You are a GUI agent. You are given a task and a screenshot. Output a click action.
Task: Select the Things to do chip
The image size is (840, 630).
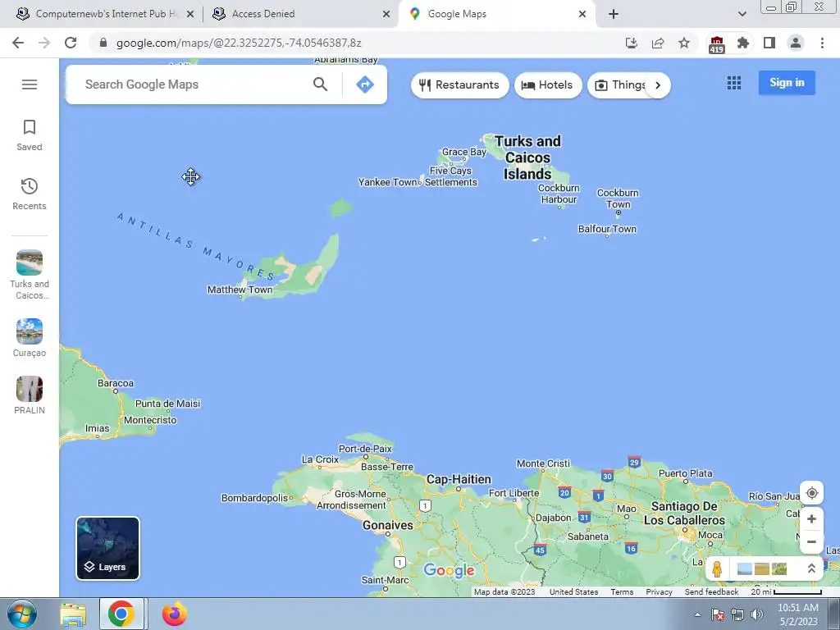(622, 84)
